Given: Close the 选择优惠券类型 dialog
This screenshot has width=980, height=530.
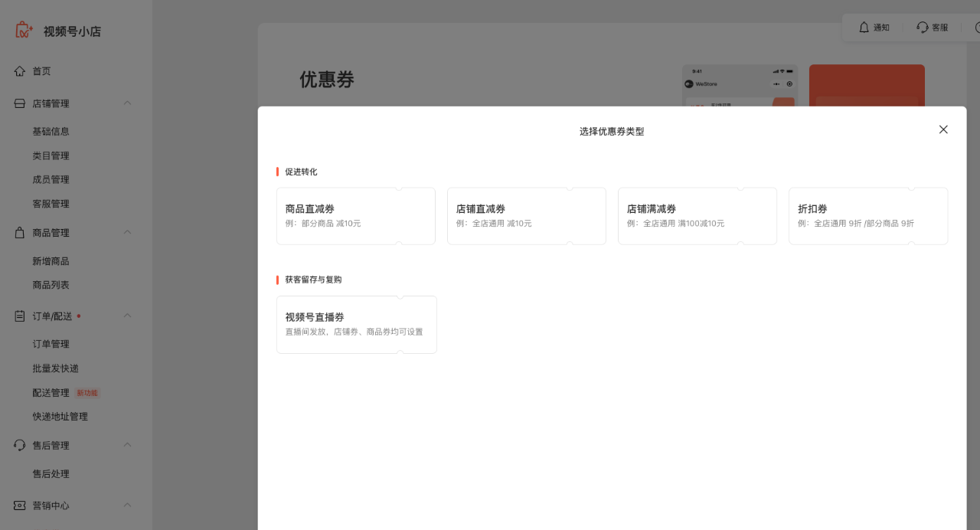Looking at the screenshot, I should (943, 129).
